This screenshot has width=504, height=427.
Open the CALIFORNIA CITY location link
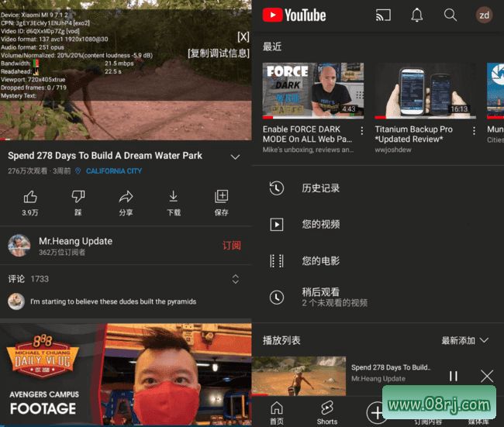[114, 171]
